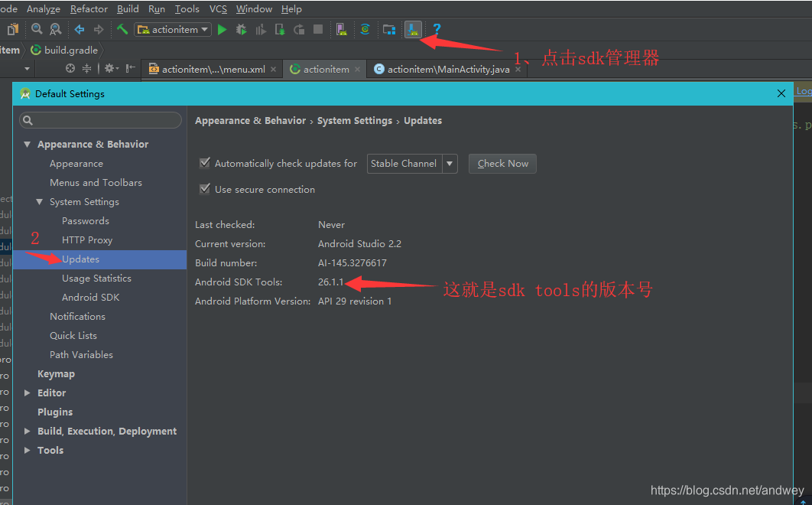Open project pane gear settings icon
The image size is (812, 505).
click(x=111, y=68)
